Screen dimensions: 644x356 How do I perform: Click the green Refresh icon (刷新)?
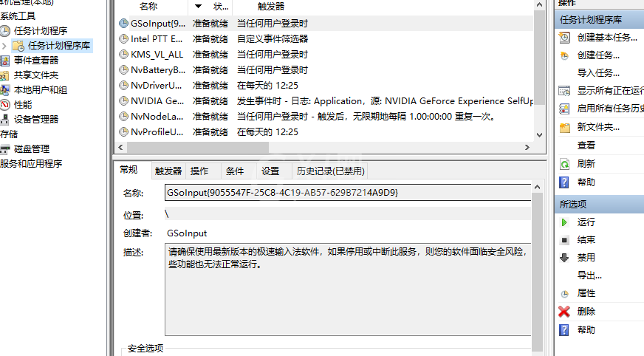[565, 164]
